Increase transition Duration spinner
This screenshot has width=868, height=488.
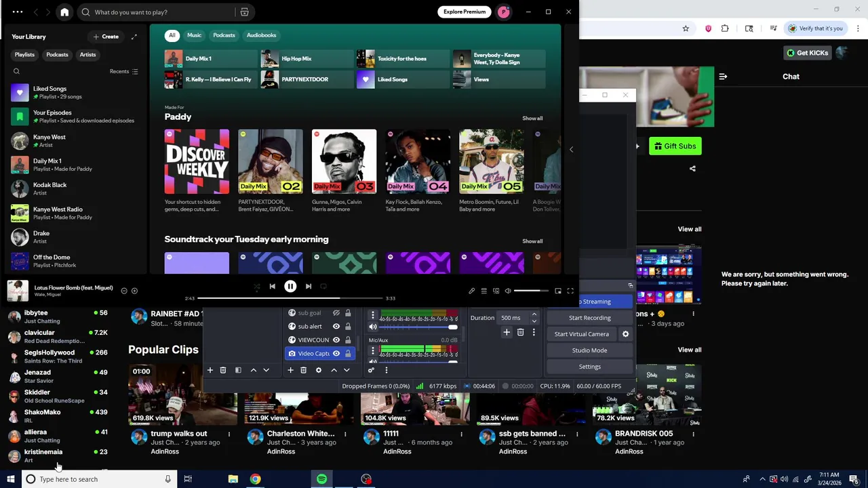[x=534, y=314]
